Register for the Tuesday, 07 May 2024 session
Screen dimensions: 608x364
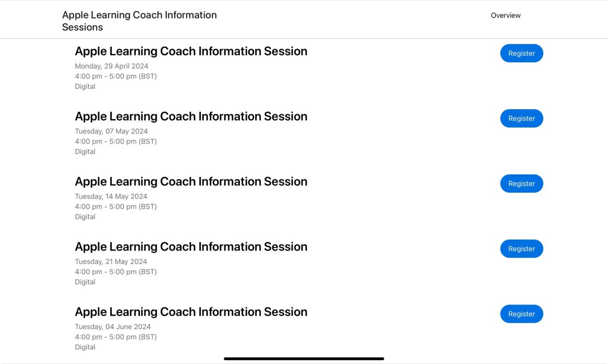[x=521, y=118]
